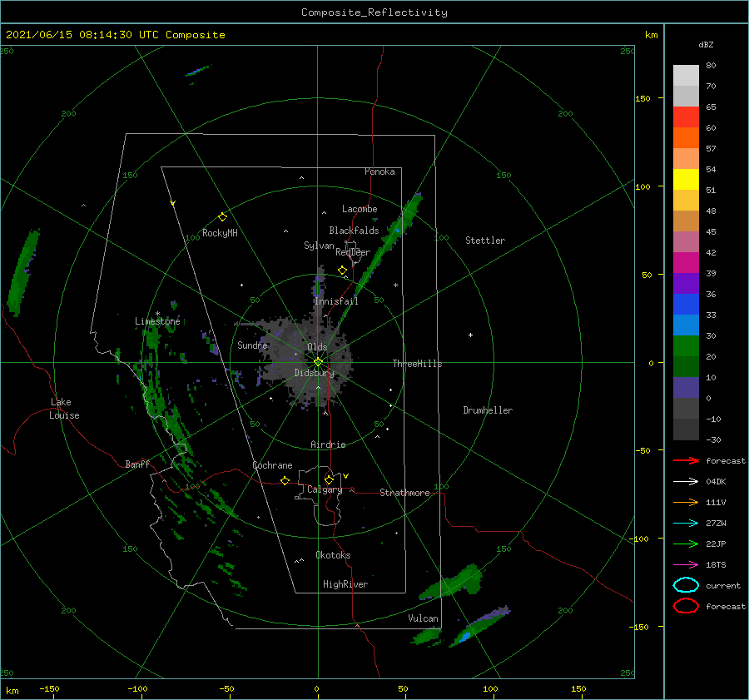The height and width of the screenshot is (700, 749).
Task: Click the Lacombe label
Action: pyautogui.click(x=360, y=209)
